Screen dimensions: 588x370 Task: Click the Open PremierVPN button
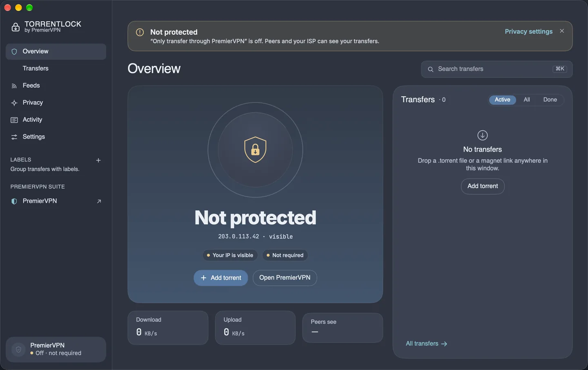[x=285, y=278]
